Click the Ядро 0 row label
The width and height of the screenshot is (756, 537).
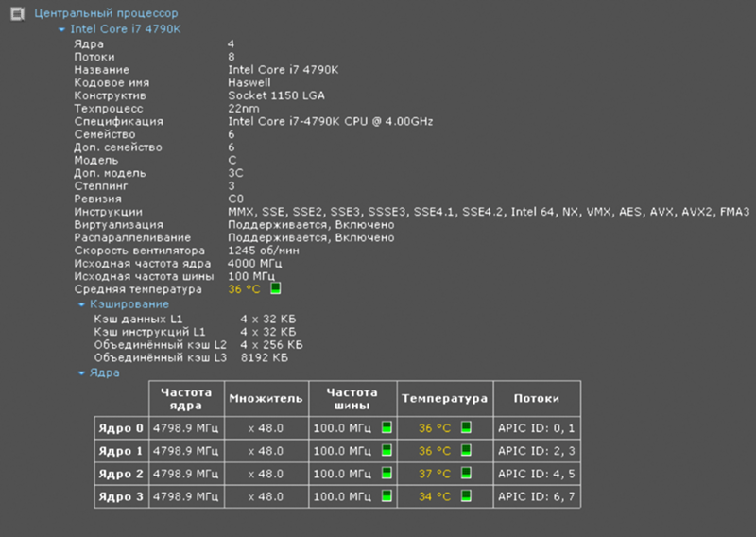coord(121,428)
